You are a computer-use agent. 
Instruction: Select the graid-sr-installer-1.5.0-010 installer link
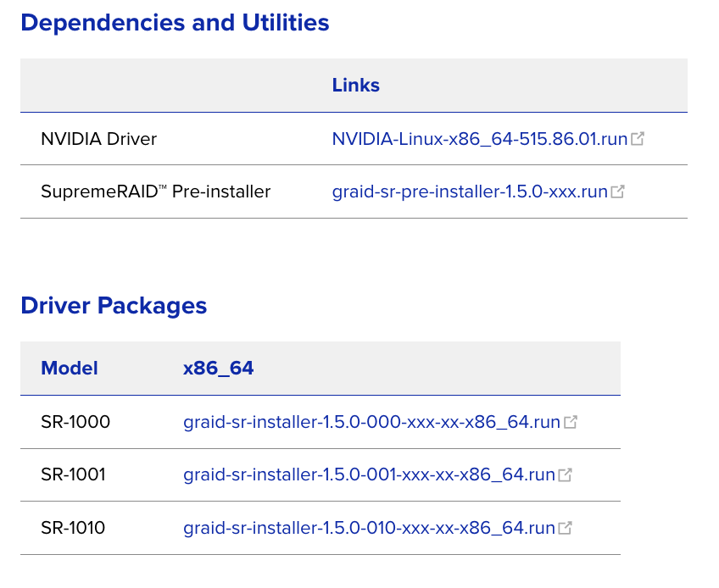pos(369,528)
